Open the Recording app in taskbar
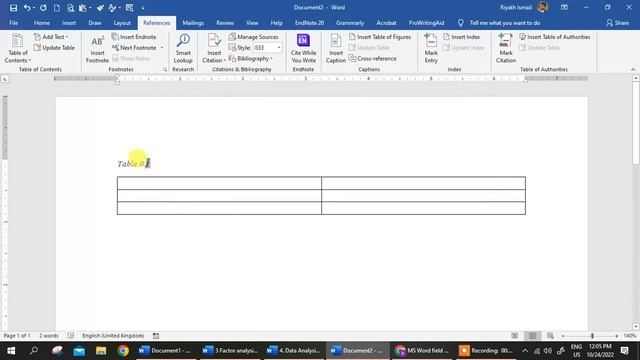The width and height of the screenshot is (640, 360). tap(486, 351)
